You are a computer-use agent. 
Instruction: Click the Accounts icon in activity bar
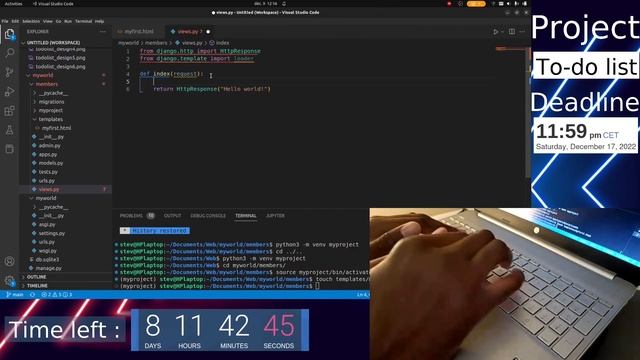(x=10, y=262)
